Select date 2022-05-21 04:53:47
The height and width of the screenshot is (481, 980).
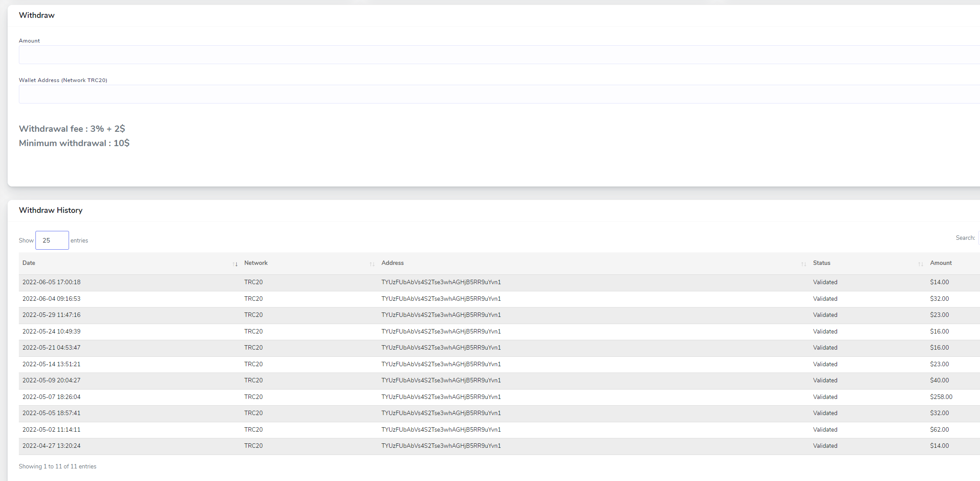tap(52, 348)
